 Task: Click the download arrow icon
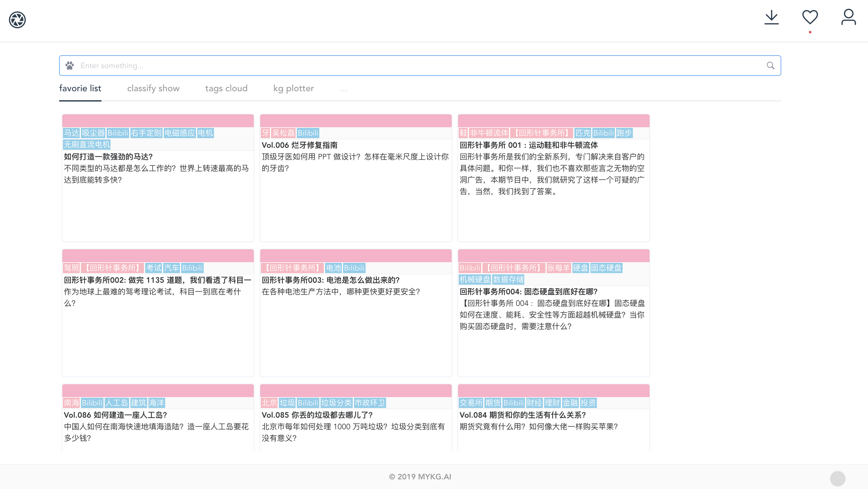click(771, 18)
